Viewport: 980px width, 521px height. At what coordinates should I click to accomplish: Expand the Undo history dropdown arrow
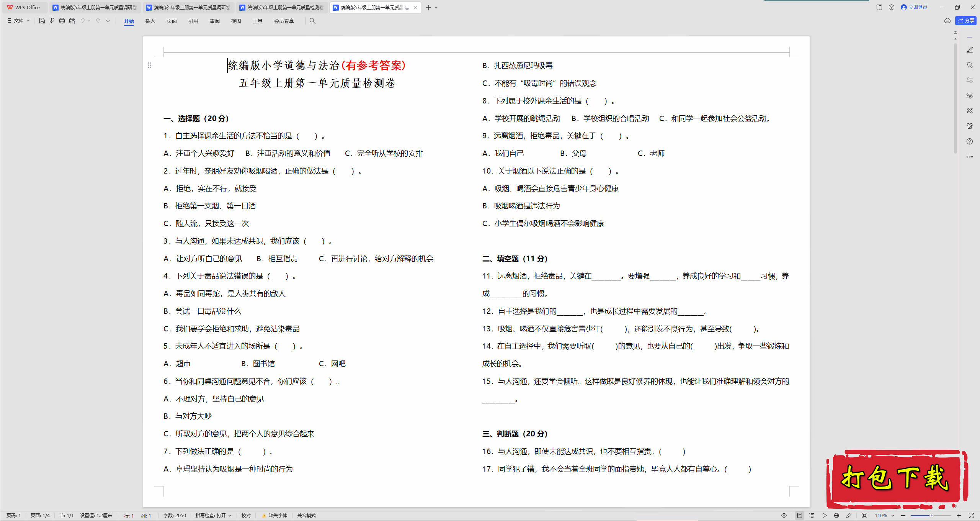(x=89, y=21)
